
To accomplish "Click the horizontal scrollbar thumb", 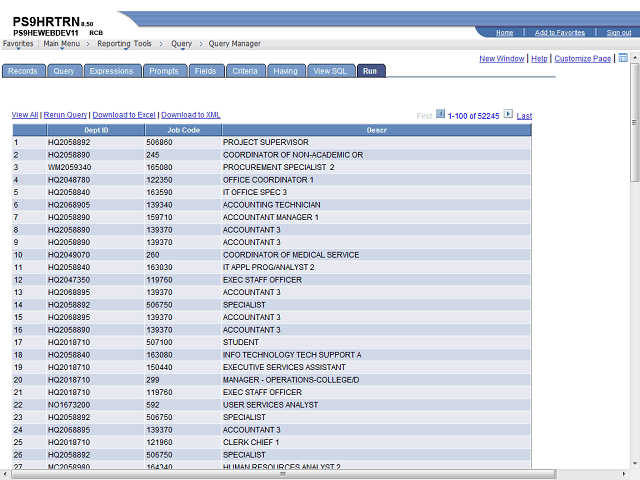I will (x=283, y=474).
